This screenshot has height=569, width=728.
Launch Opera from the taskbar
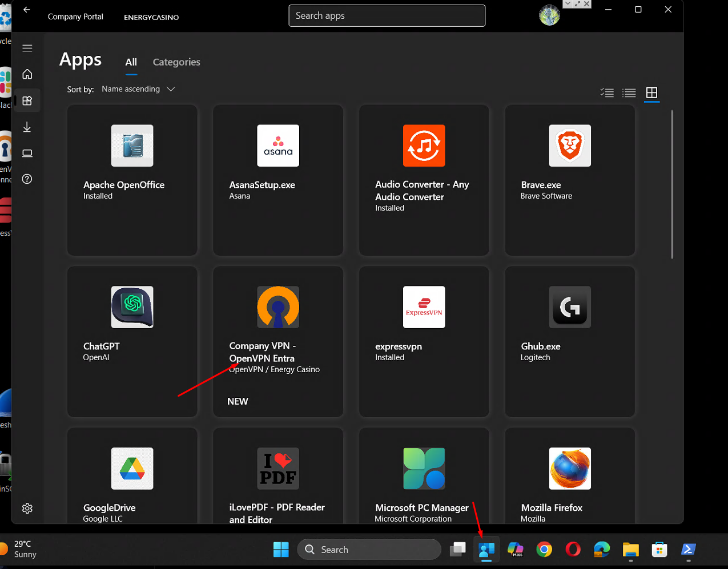(x=573, y=550)
